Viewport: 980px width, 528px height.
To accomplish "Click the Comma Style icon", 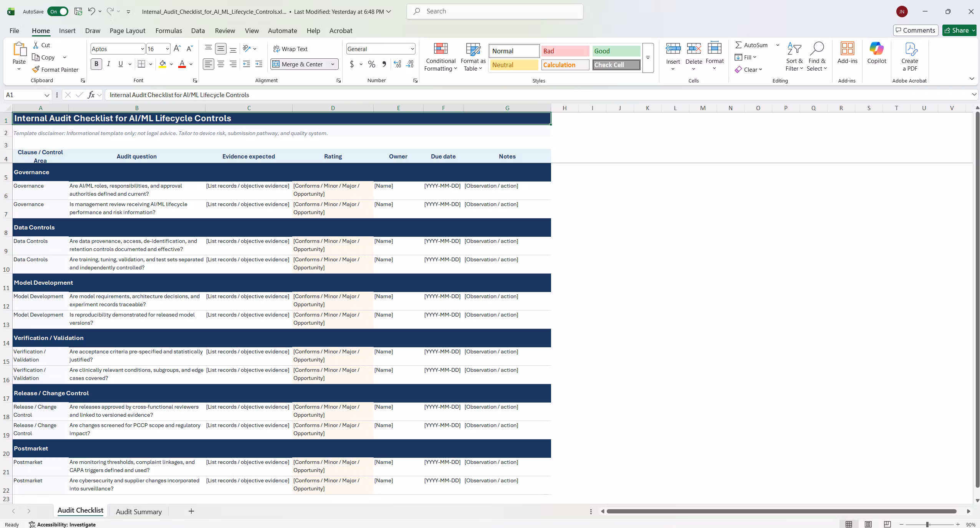I will (384, 64).
